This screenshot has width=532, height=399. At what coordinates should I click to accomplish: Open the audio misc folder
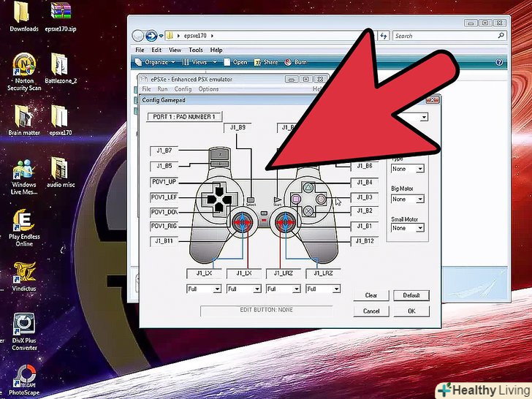pos(59,168)
